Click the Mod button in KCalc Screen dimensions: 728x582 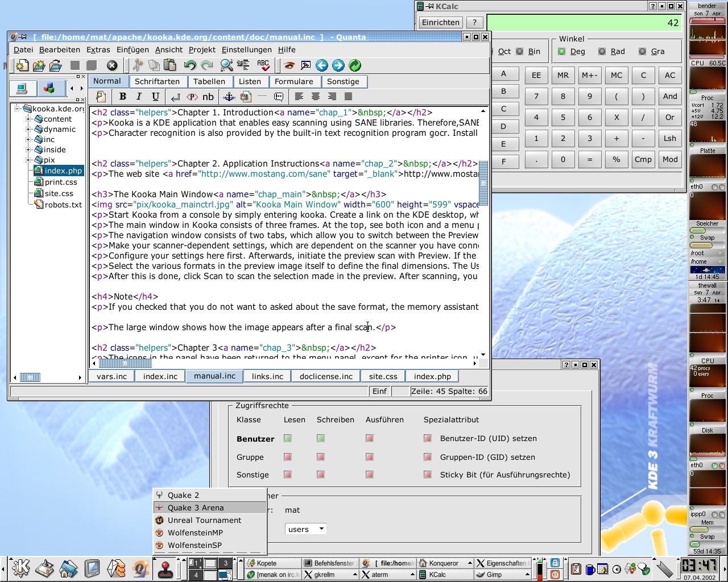[x=670, y=159]
